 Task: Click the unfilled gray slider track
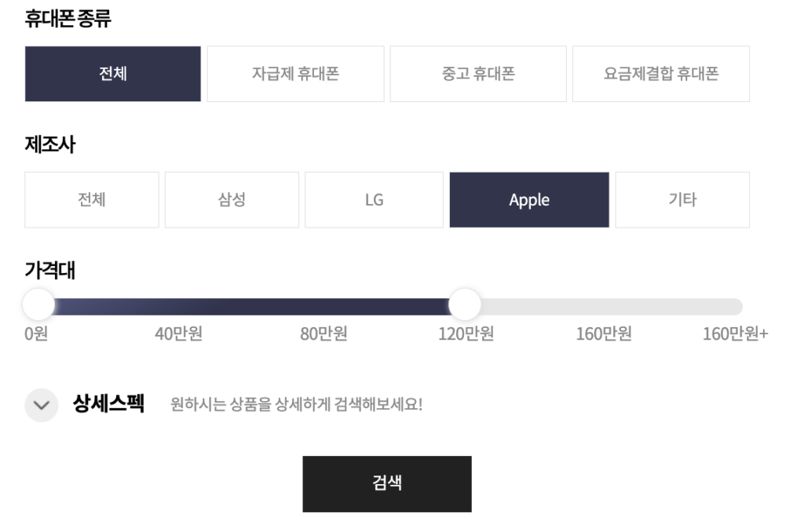[x=611, y=307]
